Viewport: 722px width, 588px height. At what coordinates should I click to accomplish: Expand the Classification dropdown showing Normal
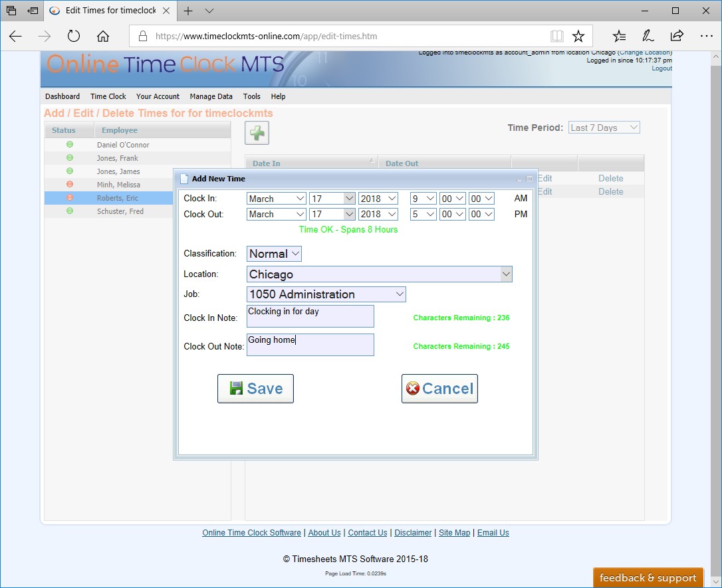(x=274, y=254)
